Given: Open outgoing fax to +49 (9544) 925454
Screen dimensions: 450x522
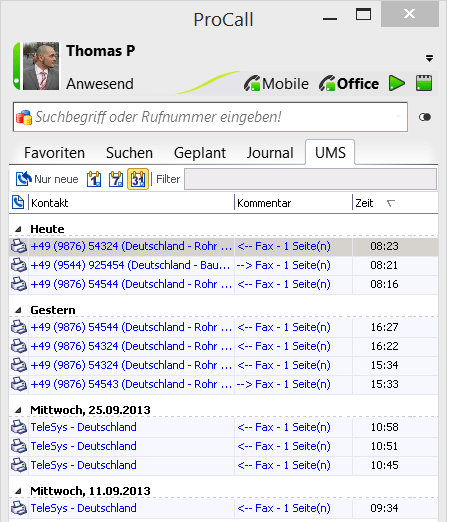Looking at the screenshot, I should tap(223, 265).
